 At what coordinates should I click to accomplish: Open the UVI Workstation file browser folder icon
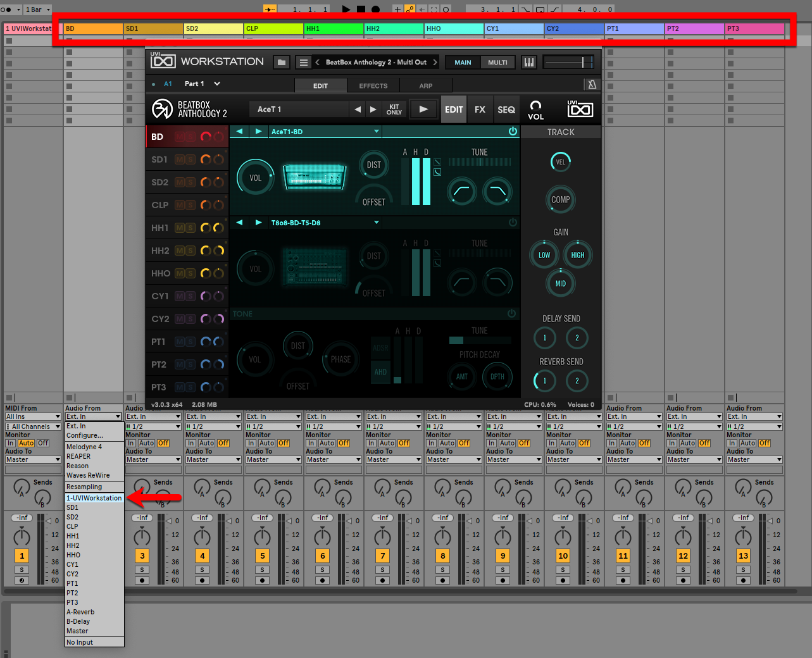282,62
